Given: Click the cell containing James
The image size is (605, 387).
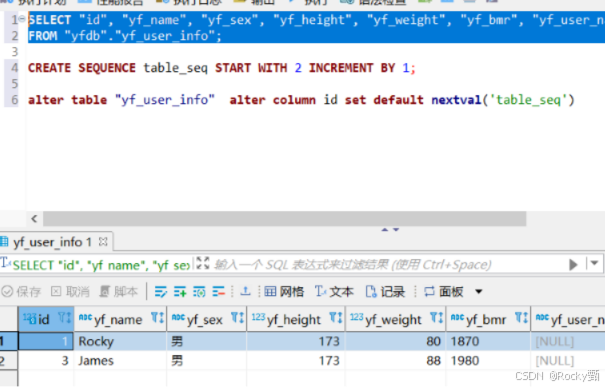Looking at the screenshot, I should [x=120, y=360].
